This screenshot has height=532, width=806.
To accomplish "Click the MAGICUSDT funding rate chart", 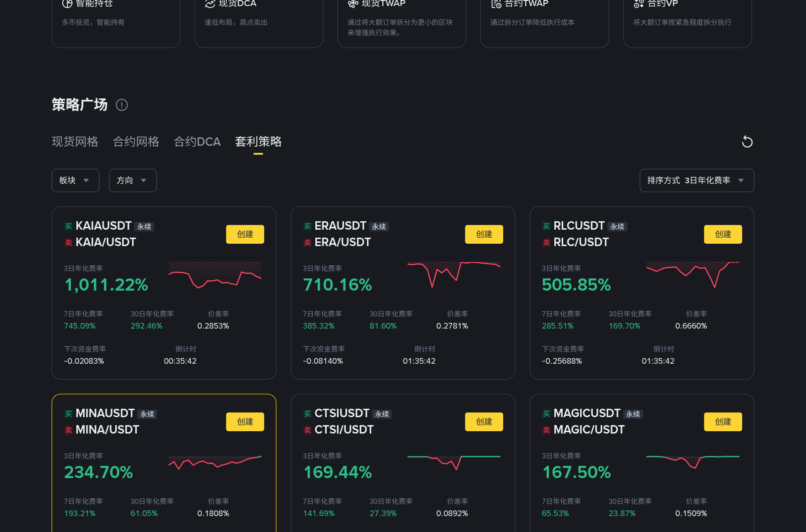I will tap(693, 463).
